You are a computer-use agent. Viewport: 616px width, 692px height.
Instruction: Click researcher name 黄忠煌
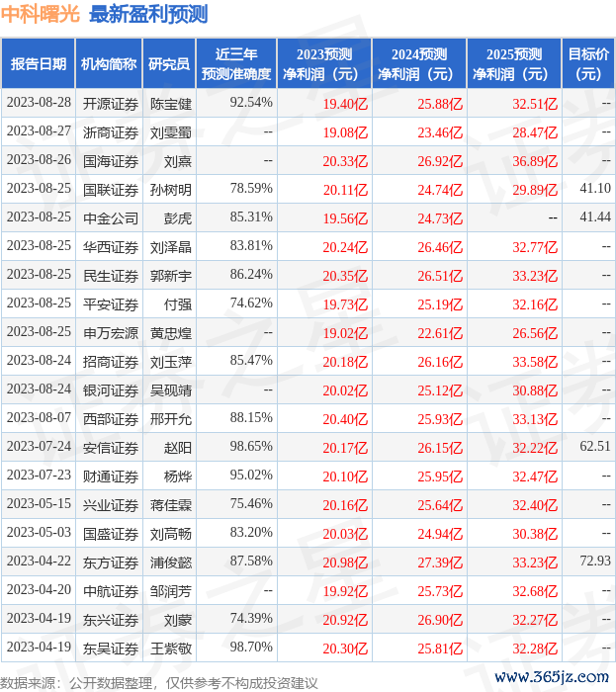coord(171,334)
